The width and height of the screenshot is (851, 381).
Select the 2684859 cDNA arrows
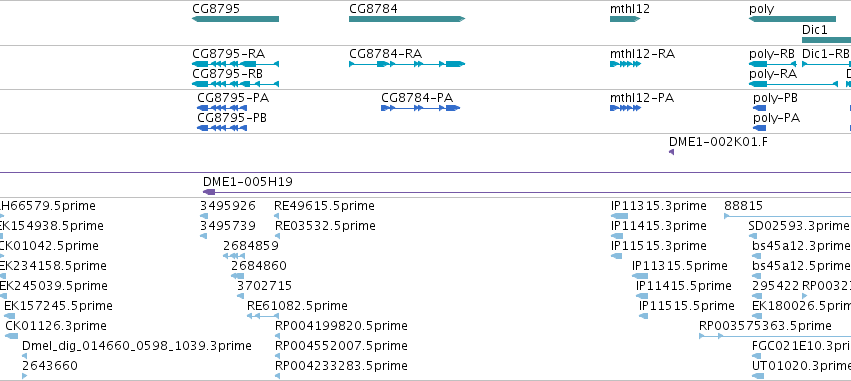pos(234,256)
